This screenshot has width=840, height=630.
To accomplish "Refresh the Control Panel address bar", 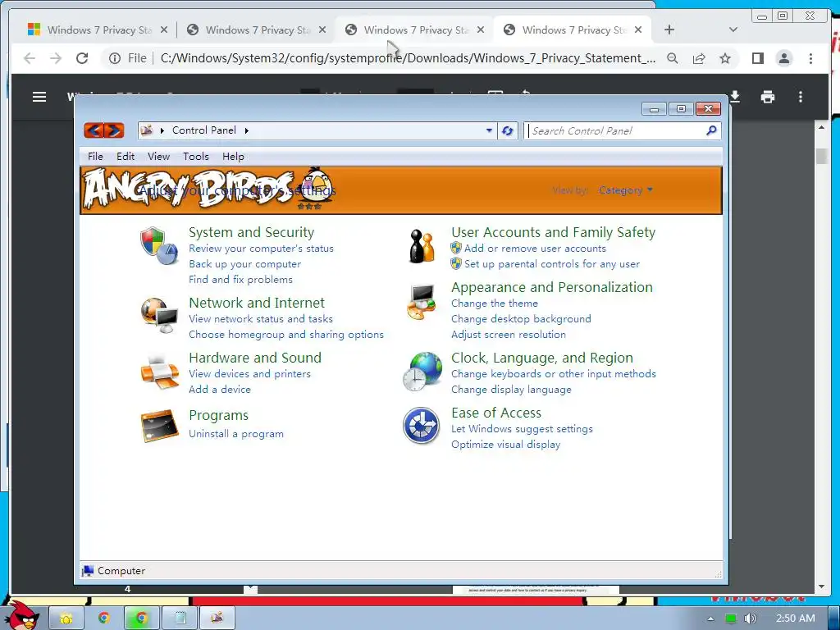I will 507,130.
